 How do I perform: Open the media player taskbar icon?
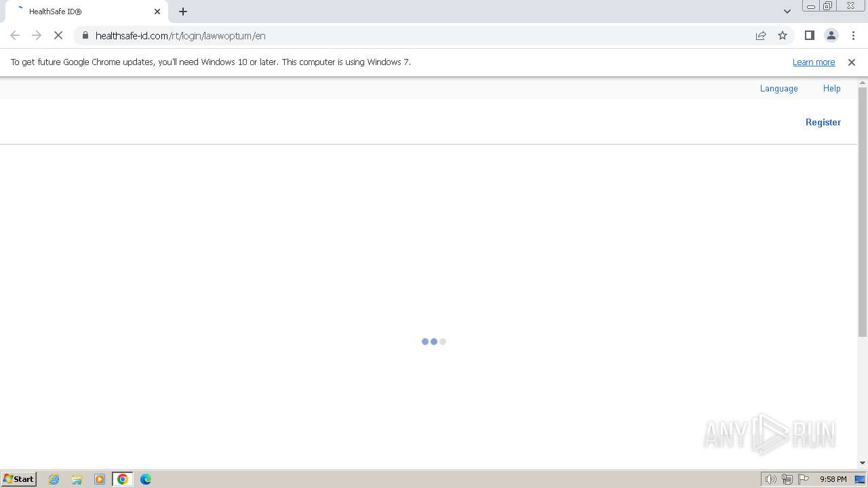(x=100, y=479)
